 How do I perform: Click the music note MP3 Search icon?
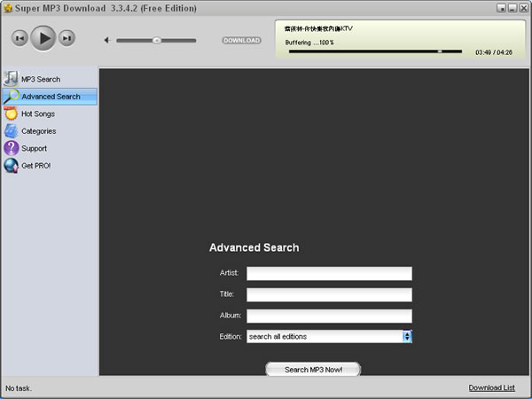11,79
